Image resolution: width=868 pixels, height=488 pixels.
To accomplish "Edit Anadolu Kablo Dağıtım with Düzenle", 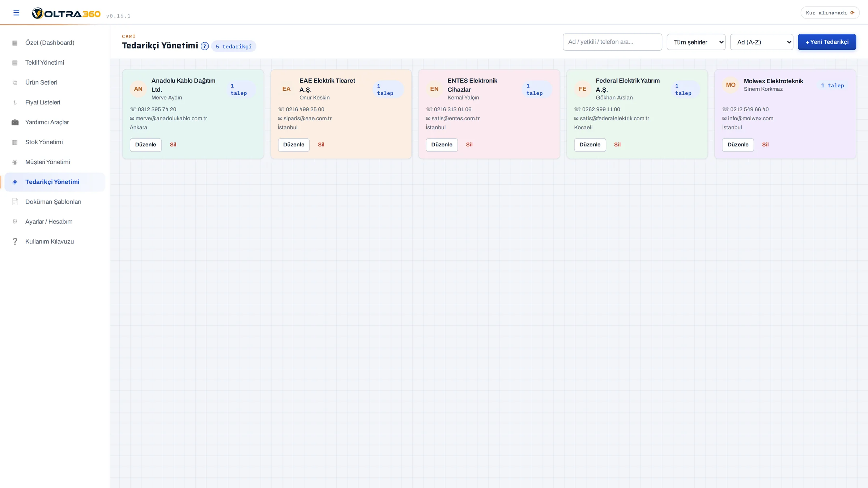I will 146,145.
